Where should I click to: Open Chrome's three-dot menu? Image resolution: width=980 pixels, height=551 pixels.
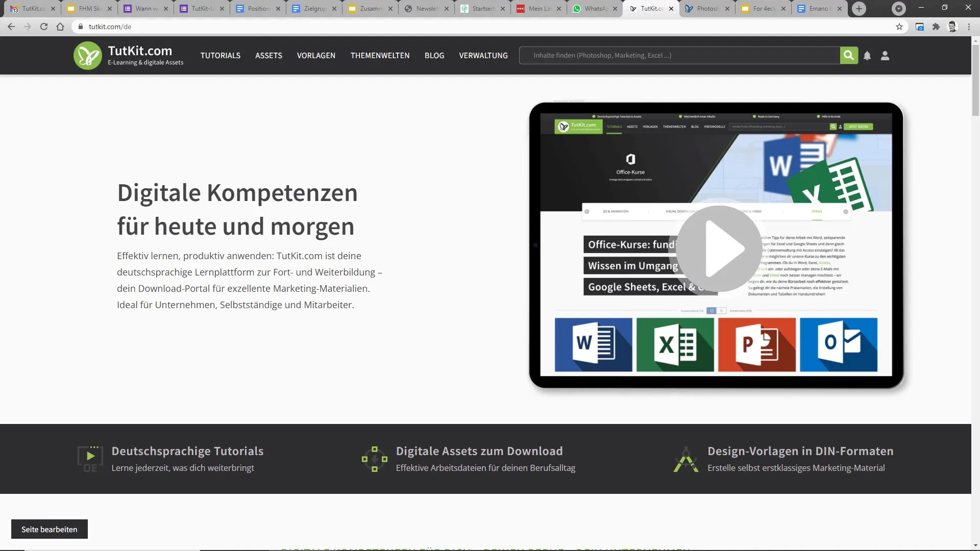tap(969, 27)
